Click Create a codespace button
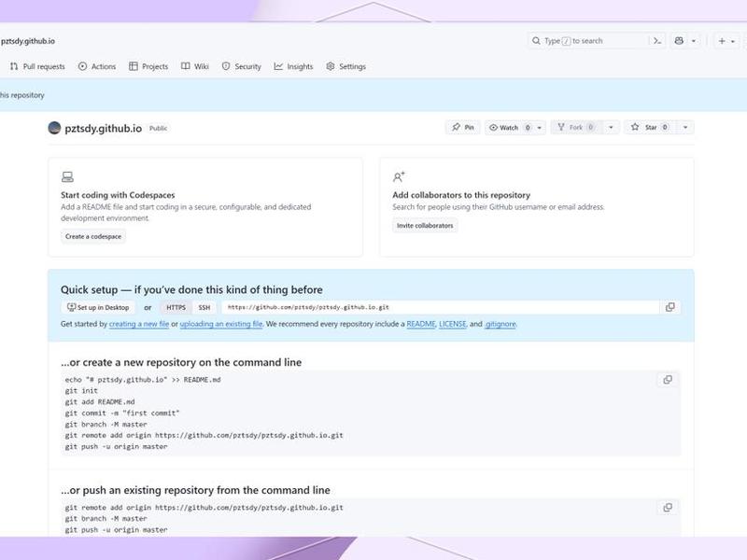 (93, 236)
